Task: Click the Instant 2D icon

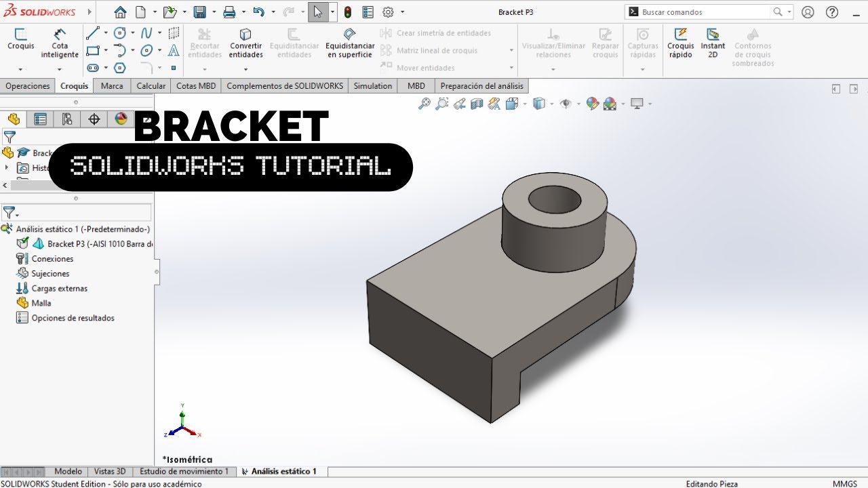Action: pos(713,43)
